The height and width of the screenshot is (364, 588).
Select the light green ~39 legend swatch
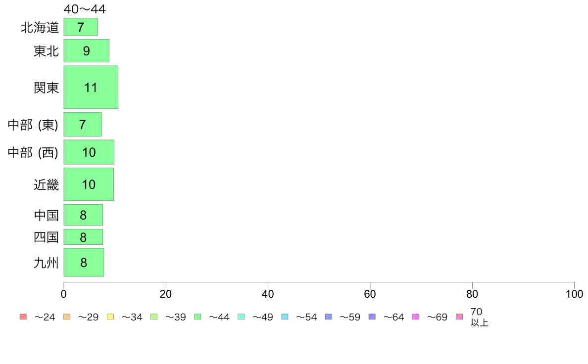coord(154,317)
